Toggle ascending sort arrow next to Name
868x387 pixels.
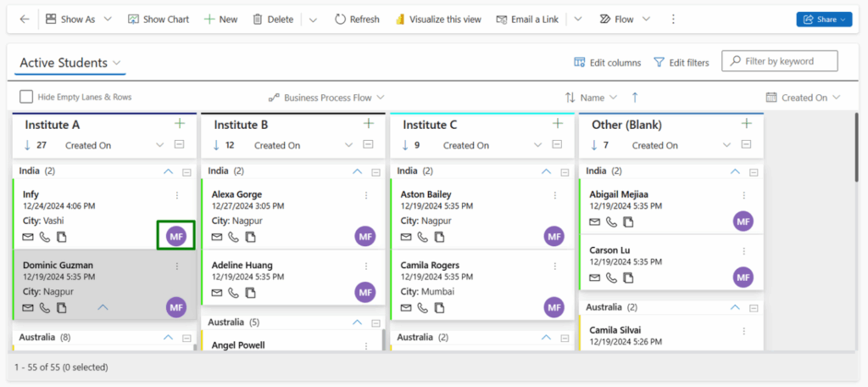635,98
